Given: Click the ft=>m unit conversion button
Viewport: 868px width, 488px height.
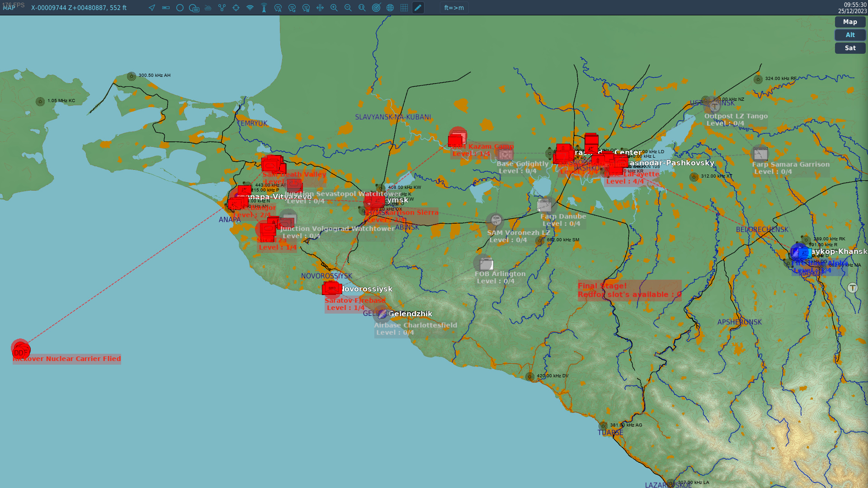Looking at the screenshot, I should point(454,8).
